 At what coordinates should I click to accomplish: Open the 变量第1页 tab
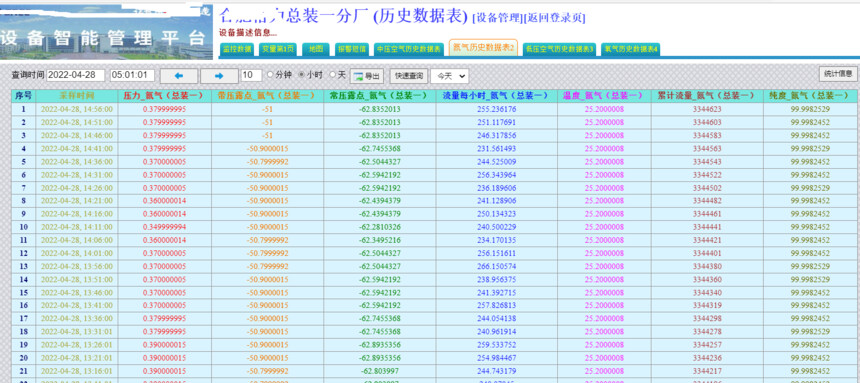(278, 49)
